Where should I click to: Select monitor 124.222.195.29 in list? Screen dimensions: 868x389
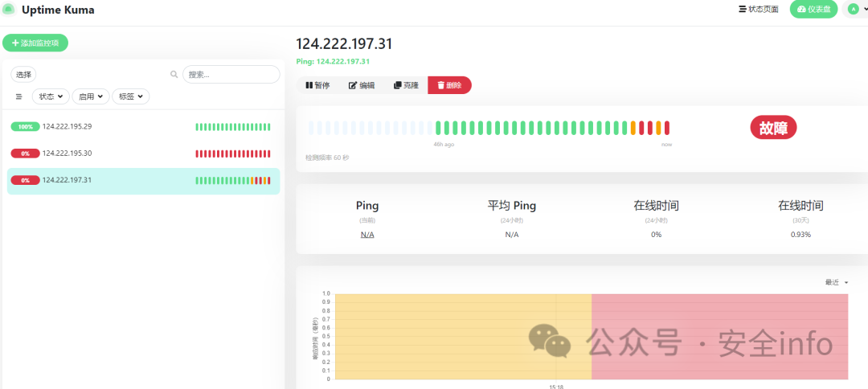(68, 127)
